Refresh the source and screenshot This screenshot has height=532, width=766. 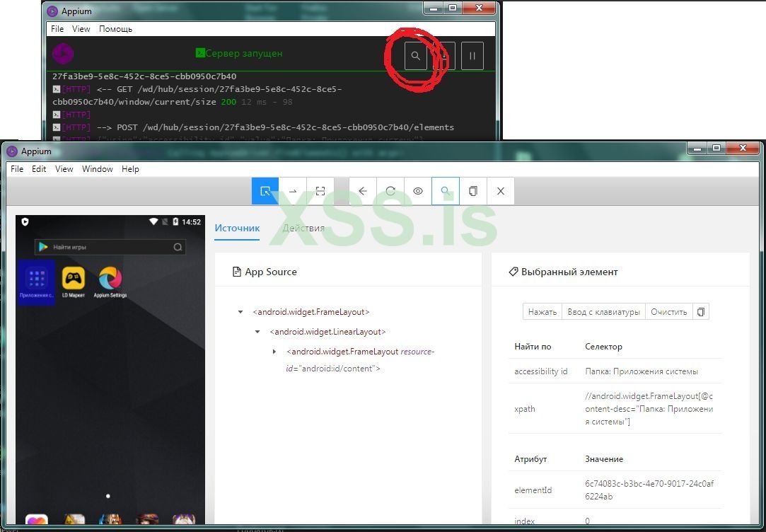(x=390, y=191)
